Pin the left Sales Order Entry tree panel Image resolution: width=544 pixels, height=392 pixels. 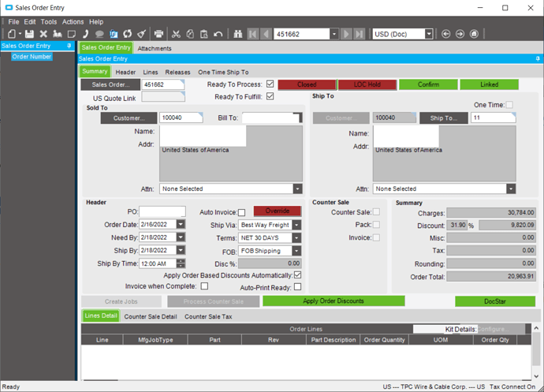coord(69,46)
